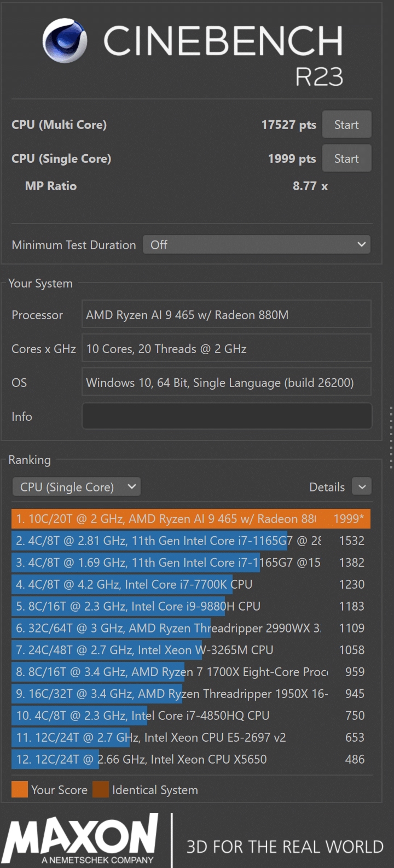
Task: Select the Xeon W-3265M ranking entry
Action: 190,650
